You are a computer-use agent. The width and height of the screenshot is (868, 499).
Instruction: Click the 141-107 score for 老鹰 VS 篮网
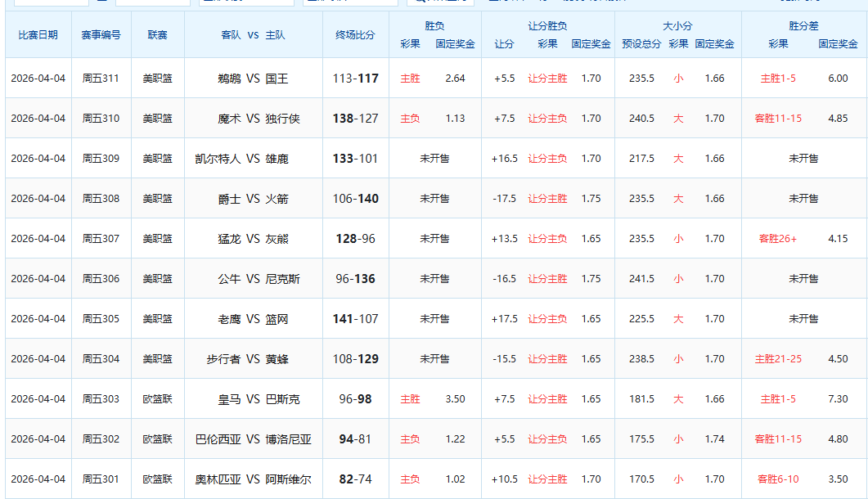coord(355,319)
